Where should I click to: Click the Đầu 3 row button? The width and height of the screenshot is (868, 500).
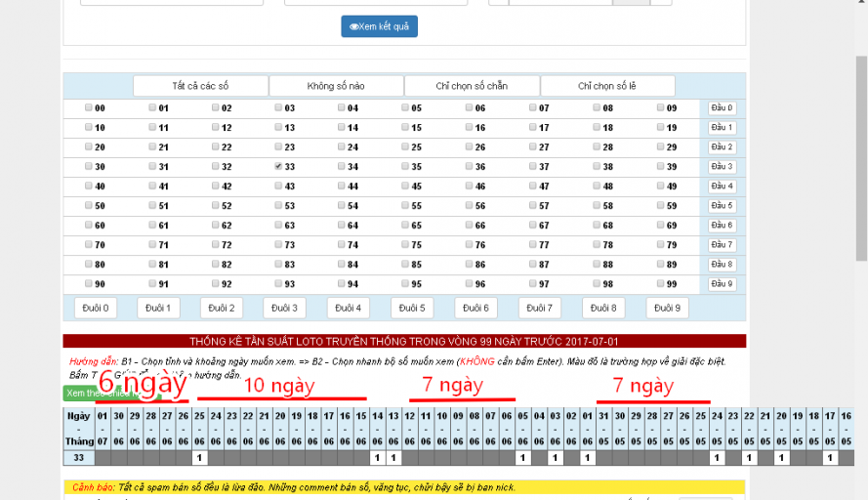(x=722, y=167)
